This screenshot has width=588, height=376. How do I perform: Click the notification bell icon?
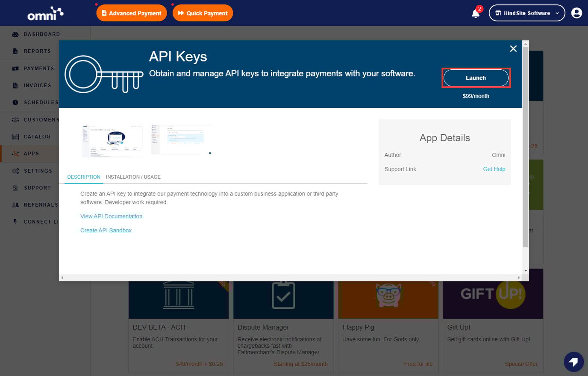tap(475, 13)
